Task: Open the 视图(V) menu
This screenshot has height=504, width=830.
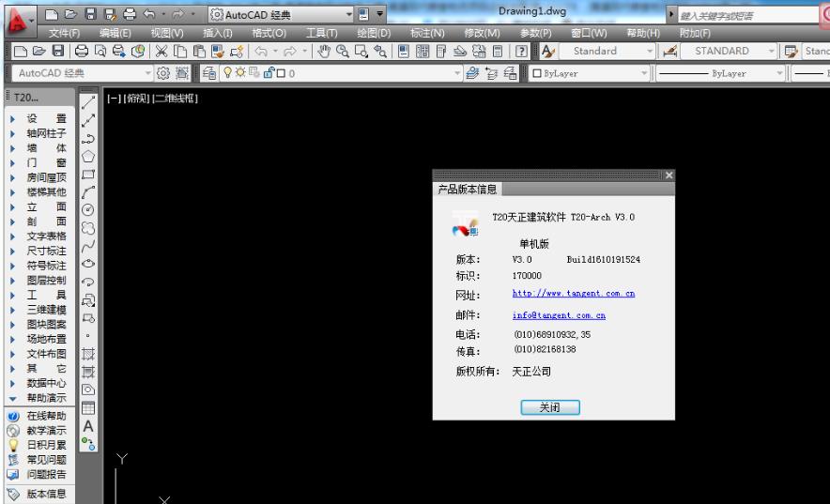Action: coord(167,33)
